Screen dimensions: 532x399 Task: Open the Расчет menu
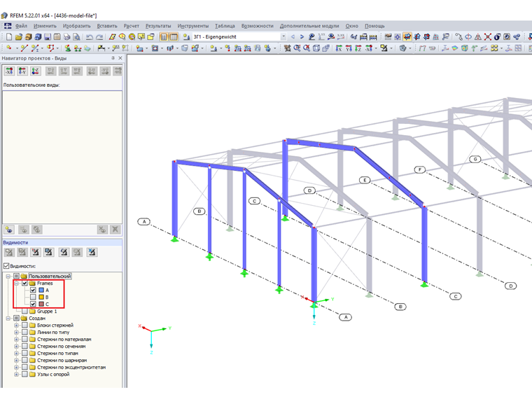click(132, 26)
